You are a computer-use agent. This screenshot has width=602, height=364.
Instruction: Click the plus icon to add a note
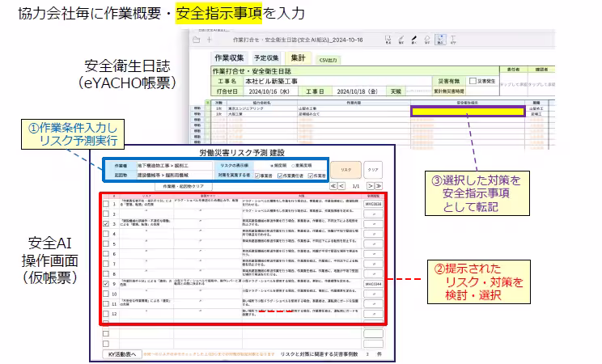click(210, 40)
